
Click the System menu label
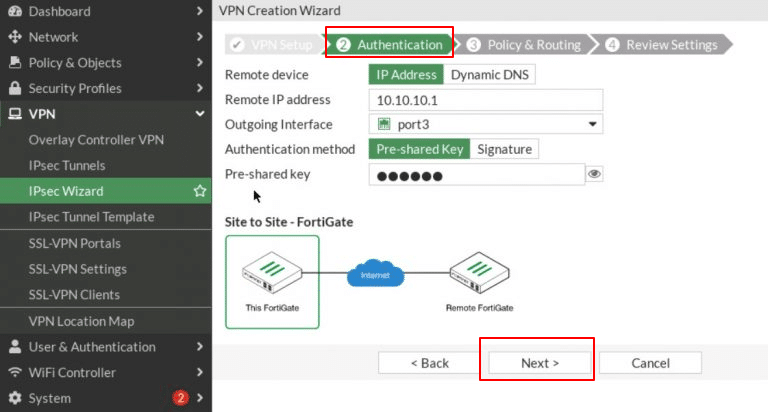coord(49,398)
